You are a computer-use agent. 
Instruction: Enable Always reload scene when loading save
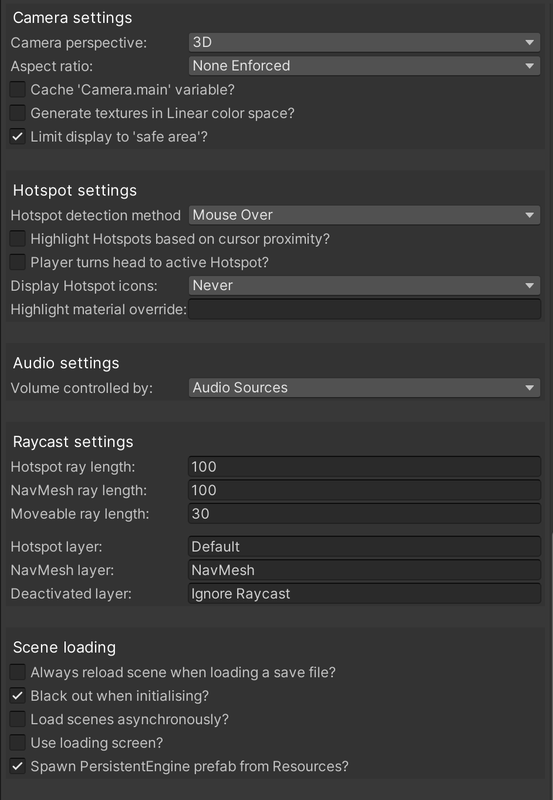pyautogui.click(x=18, y=672)
